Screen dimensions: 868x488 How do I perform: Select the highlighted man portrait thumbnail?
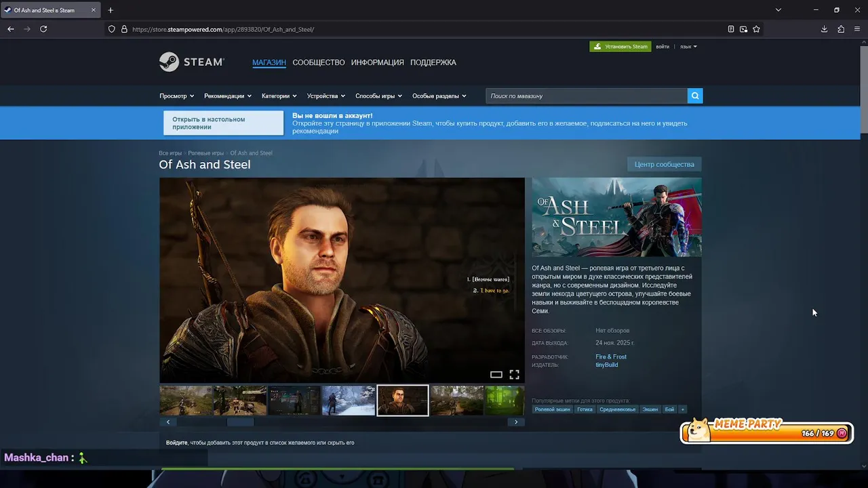coord(403,401)
